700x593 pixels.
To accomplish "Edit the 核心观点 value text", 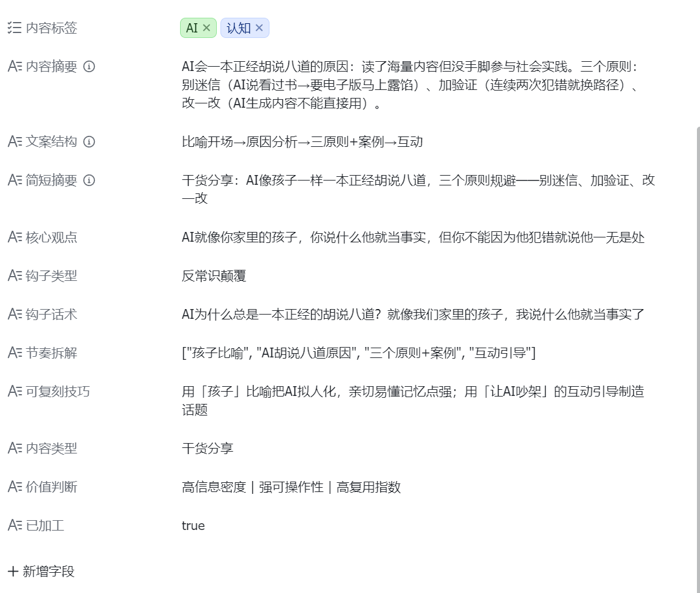I will coord(413,237).
